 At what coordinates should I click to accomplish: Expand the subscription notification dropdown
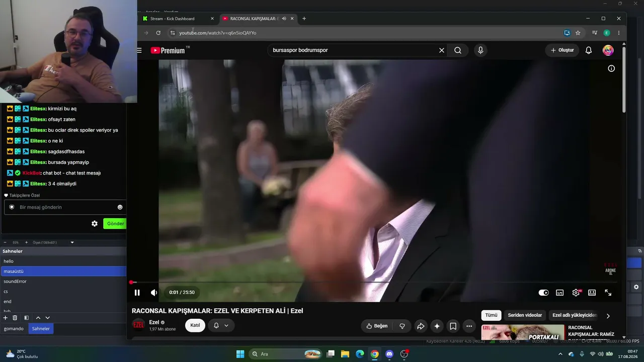(x=221, y=325)
